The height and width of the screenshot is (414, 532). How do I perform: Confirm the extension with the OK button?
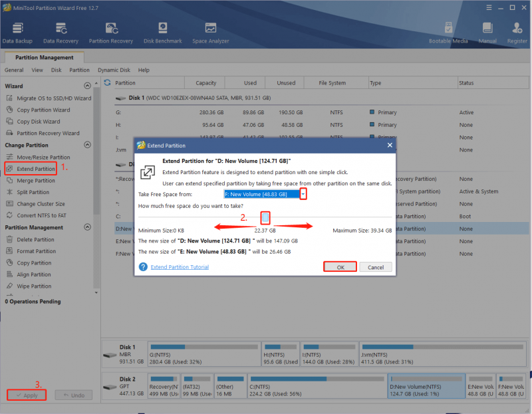coord(340,267)
